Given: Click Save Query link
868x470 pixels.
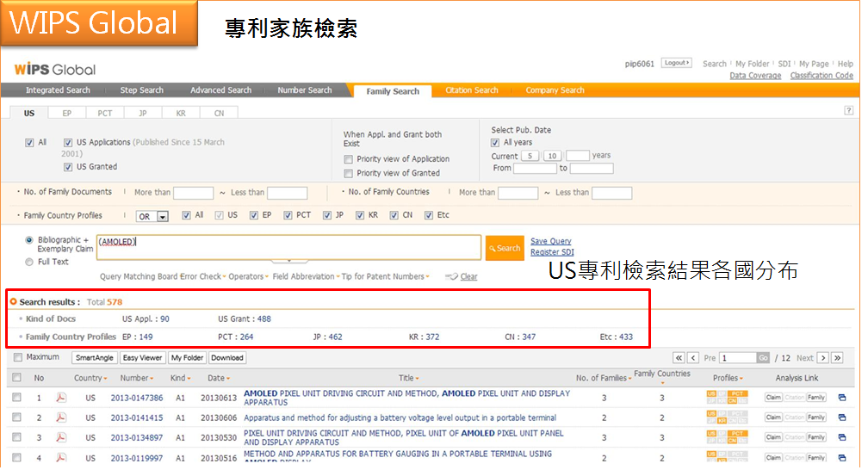Looking at the screenshot, I should pos(551,241).
